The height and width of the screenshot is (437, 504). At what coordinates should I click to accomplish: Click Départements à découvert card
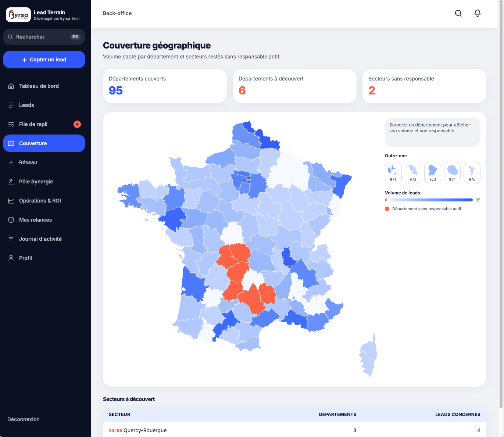[x=294, y=86]
